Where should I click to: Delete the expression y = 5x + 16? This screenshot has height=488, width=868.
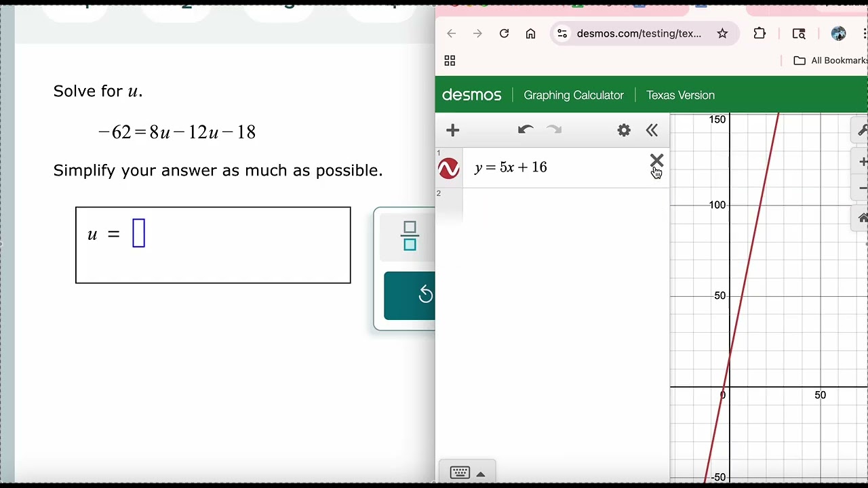[x=656, y=161]
